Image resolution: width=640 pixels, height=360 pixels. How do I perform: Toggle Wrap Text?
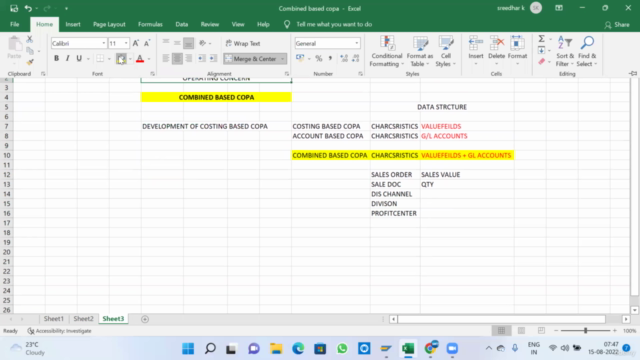tap(243, 43)
